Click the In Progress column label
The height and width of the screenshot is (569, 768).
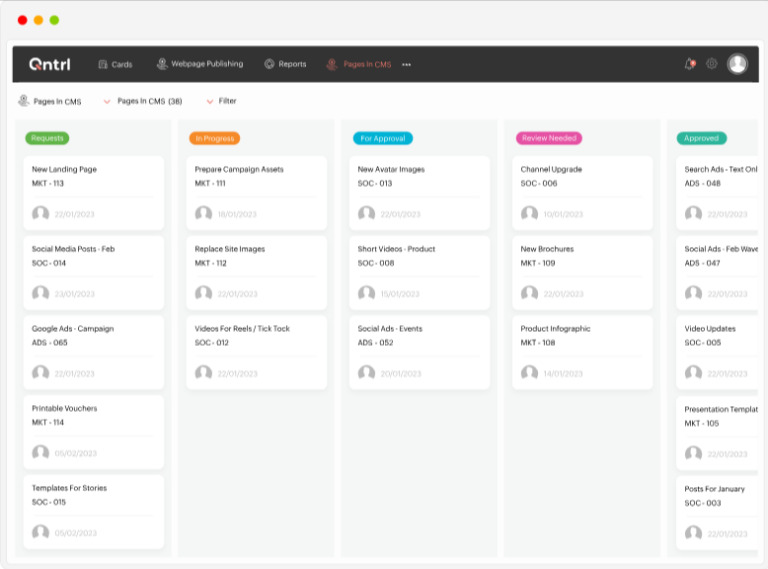pyautogui.click(x=215, y=139)
